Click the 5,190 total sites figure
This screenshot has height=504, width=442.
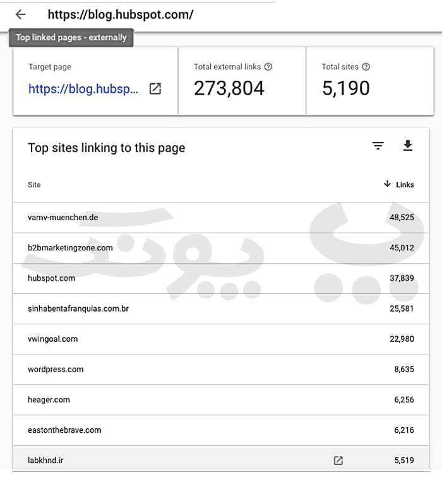pyautogui.click(x=346, y=88)
